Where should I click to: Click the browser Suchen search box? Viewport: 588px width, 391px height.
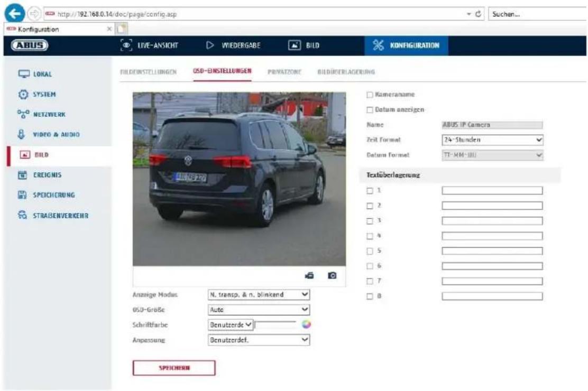538,14
